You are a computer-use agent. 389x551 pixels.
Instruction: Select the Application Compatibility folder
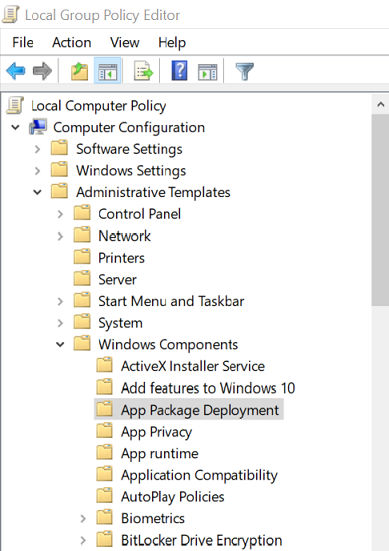pos(199,475)
